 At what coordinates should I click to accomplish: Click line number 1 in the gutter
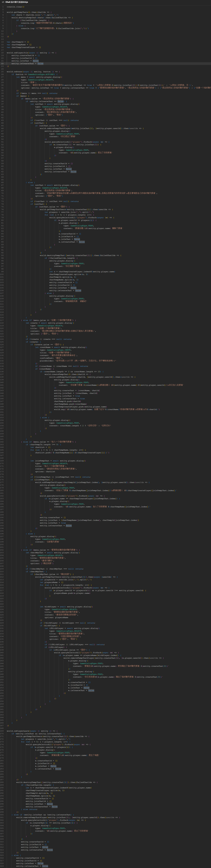click(x=3, y=7)
